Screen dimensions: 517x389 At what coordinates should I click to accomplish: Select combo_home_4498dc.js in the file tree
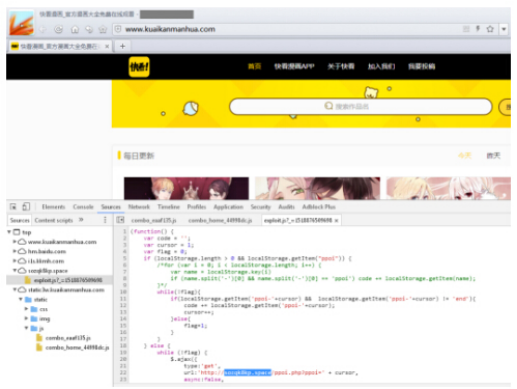pyautogui.click(x=77, y=348)
